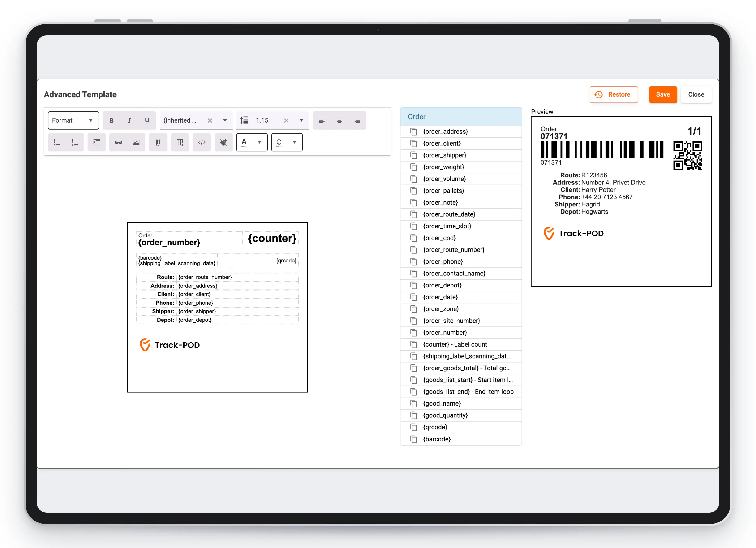The image size is (756, 548).
Task: Select the {order_time_slot} variable
Action: click(461, 226)
